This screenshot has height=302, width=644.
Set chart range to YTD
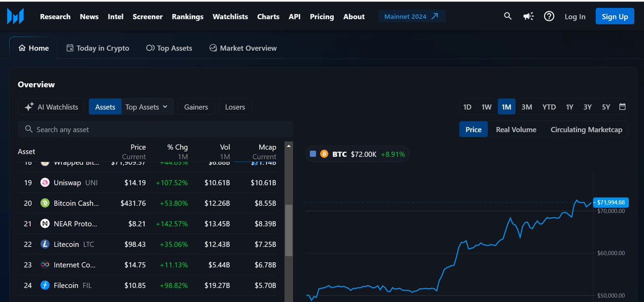pyautogui.click(x=549, y=107)
